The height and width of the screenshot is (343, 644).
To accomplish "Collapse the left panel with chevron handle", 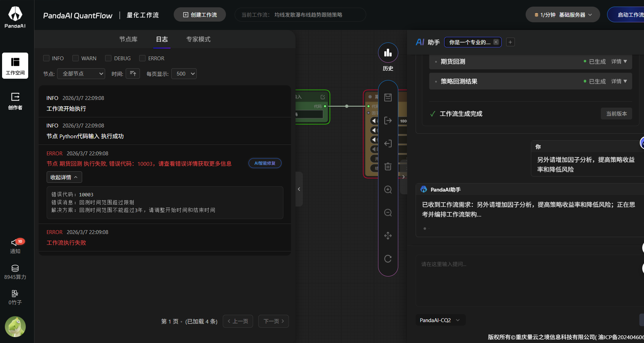I will [x=299, y=189].
